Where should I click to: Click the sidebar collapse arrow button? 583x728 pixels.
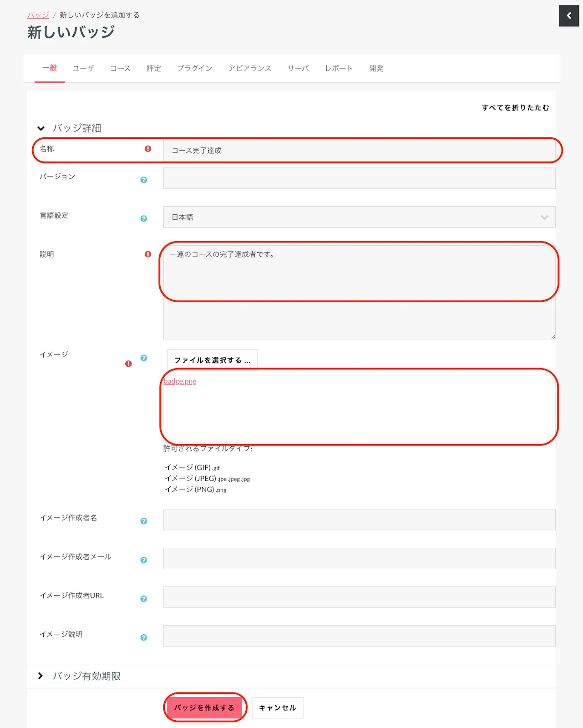click(568, 16)
